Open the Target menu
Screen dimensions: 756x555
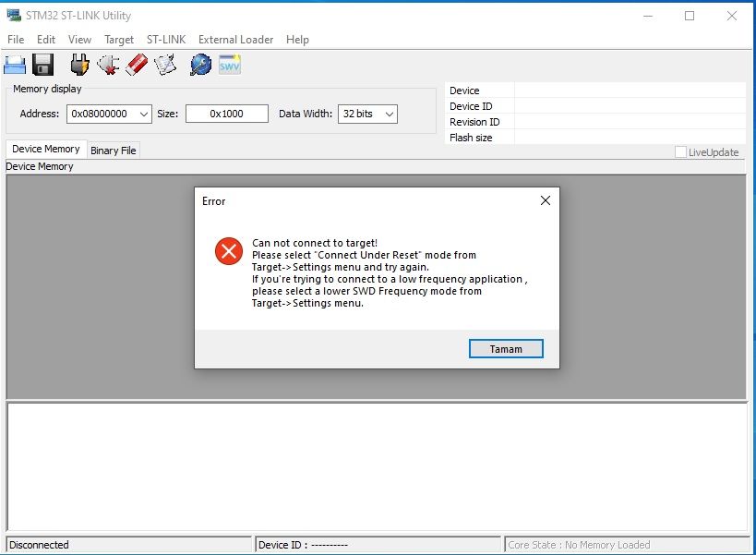point(119,40)
